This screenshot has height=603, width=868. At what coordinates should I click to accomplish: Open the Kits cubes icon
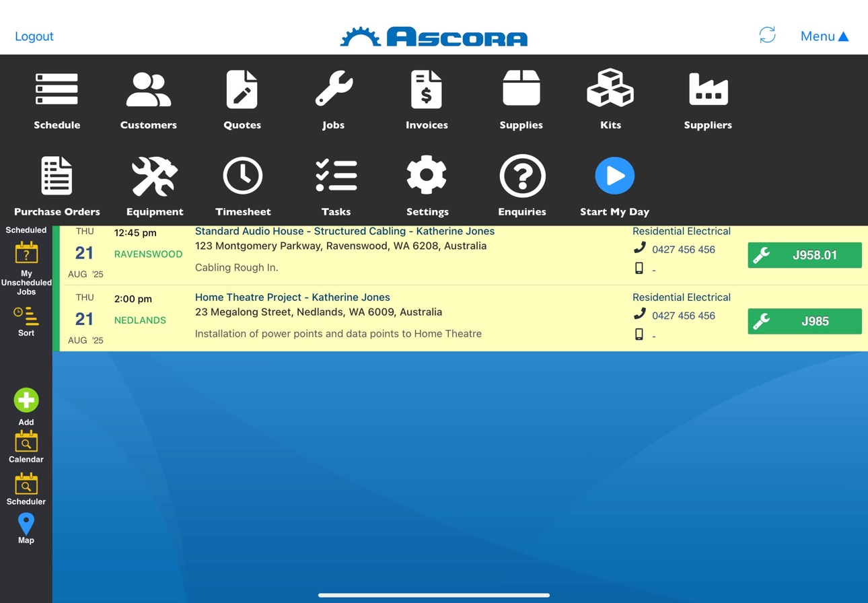click(610, 88)
